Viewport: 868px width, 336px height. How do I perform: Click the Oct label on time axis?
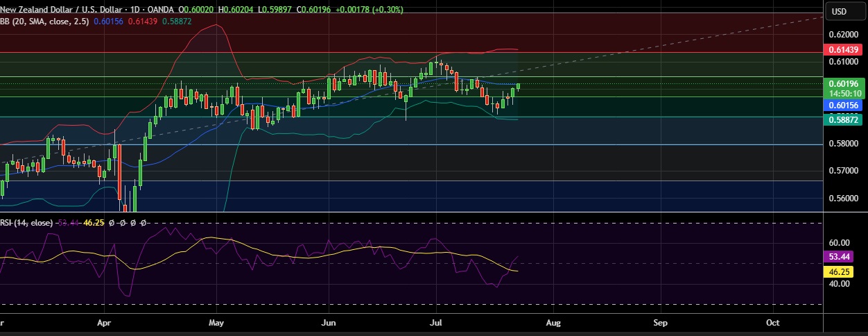[772, 323]
